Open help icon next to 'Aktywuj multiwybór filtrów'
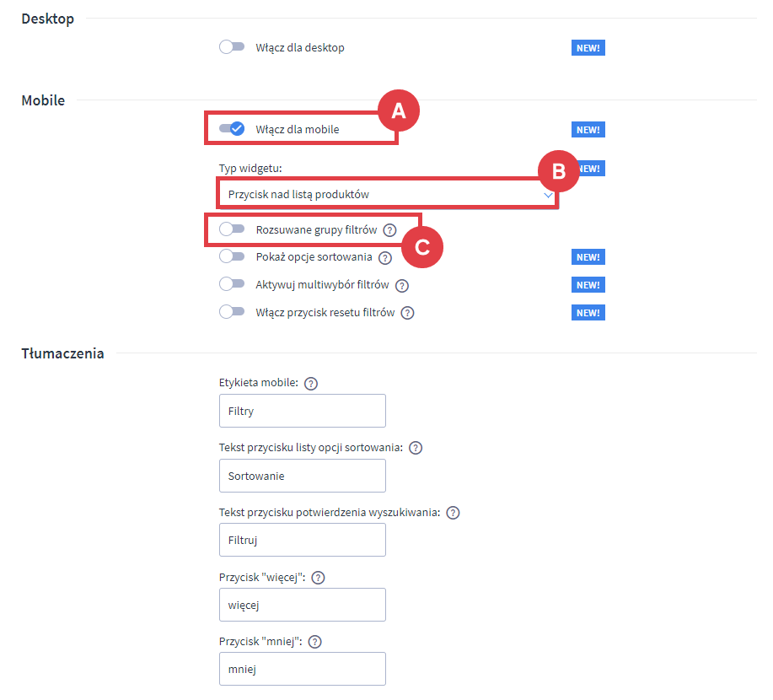 pos(402,286)
